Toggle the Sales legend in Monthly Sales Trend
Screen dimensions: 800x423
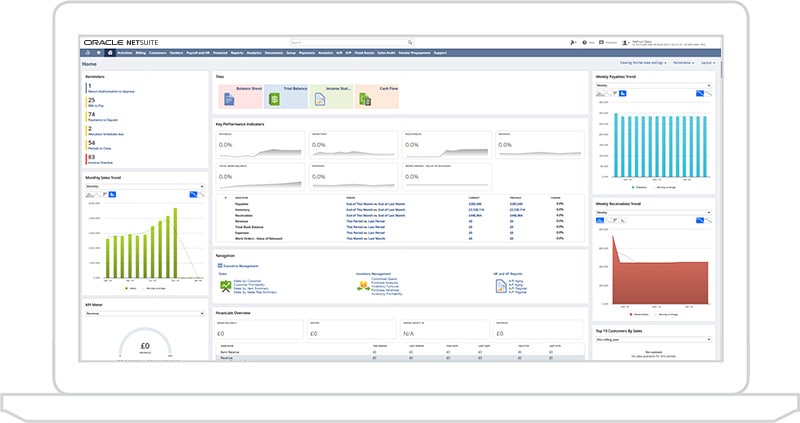pyautogui.click(x=131, y=288)
